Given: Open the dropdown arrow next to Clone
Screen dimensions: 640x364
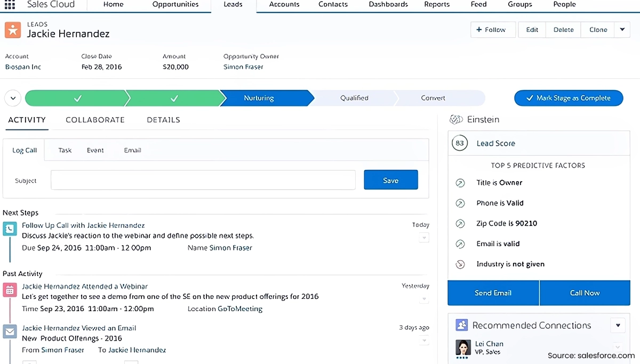Looking at the screenshot, I should click(622, 30).
